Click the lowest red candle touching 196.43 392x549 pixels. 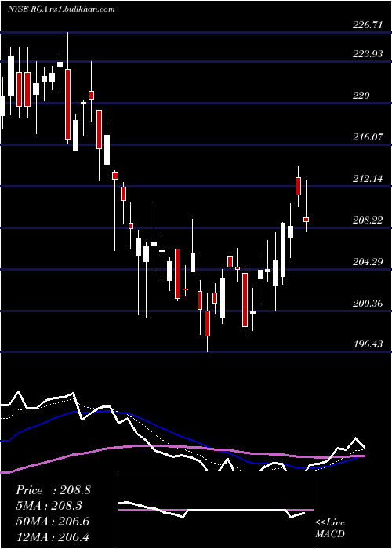[x=207, y=323]
